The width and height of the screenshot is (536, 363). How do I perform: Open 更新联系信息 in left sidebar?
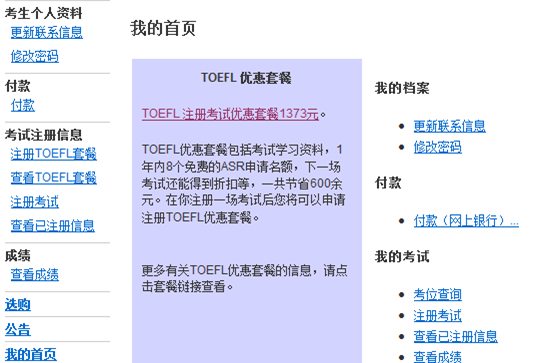(46, 32)
